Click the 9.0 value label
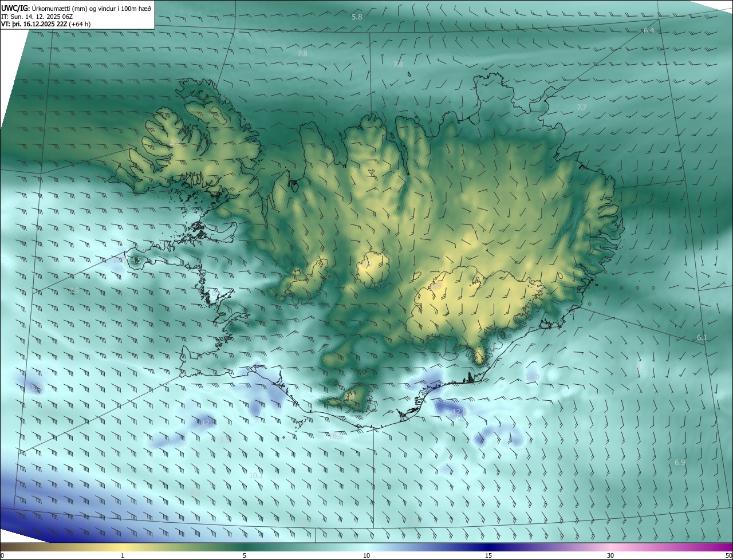Screen dimensions: 733x560 [x=195, y=493]
